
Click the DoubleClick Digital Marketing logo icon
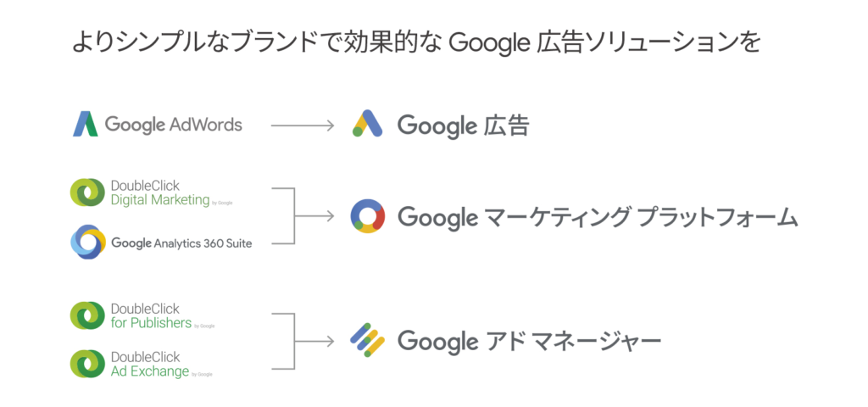(x=86, y=193)
